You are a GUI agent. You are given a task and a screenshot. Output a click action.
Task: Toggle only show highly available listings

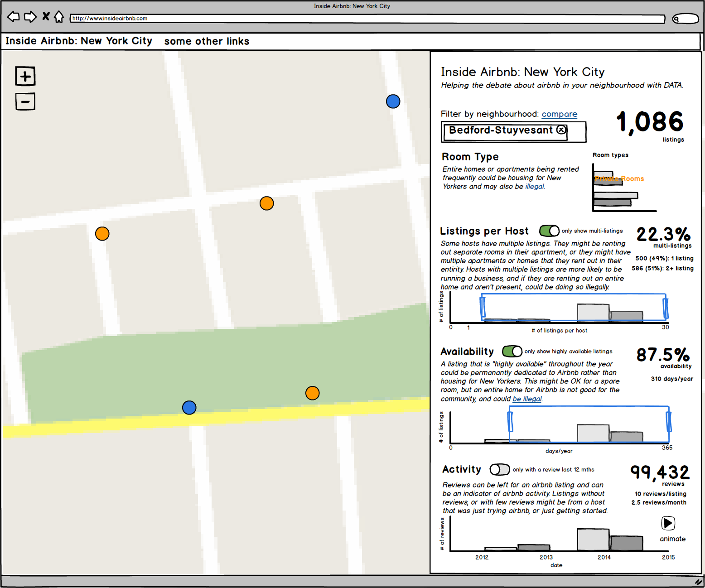click(512, 352)
